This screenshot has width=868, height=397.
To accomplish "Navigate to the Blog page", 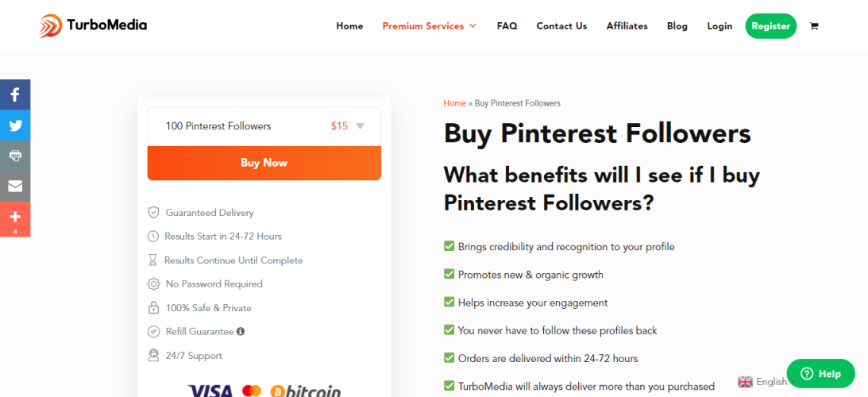I will point(677,26).
